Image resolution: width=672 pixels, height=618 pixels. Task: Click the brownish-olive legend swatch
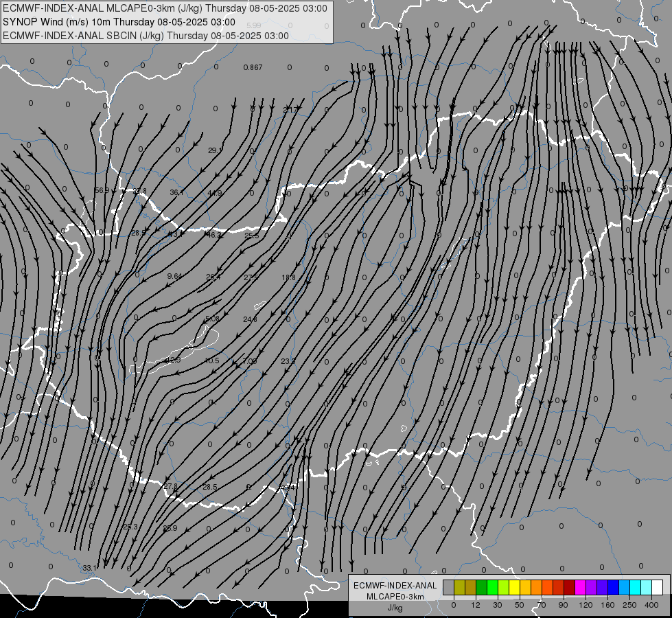(471, 587)
